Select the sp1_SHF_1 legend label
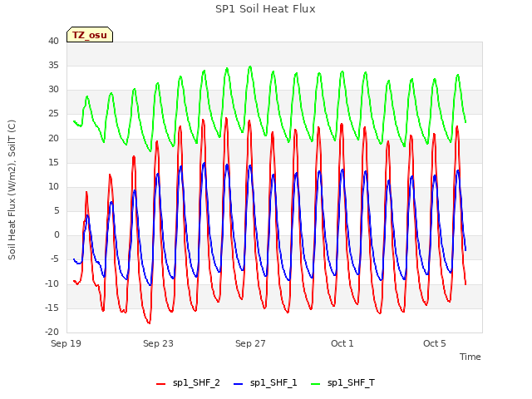This screenshot has height=399, width=532. 273,382
